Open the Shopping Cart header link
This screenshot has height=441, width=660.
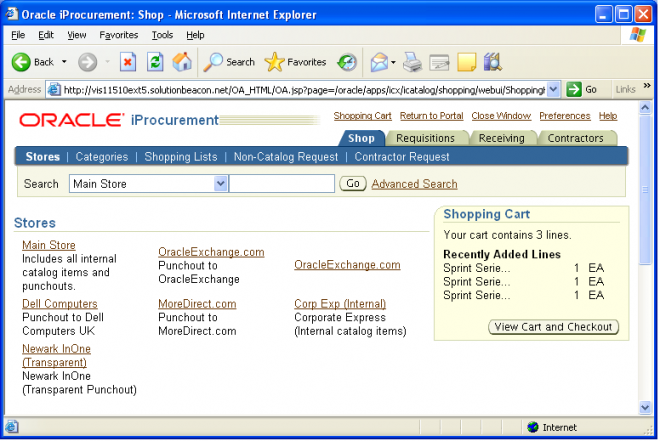pos(362,116)
